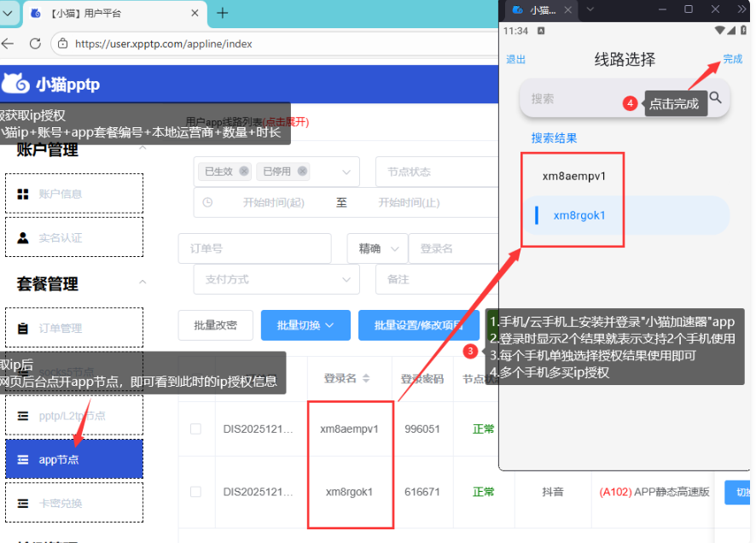Open the status filter dropdown arrow
The width and height of the screenshot is (756, 543).
[x=346, y=172]
